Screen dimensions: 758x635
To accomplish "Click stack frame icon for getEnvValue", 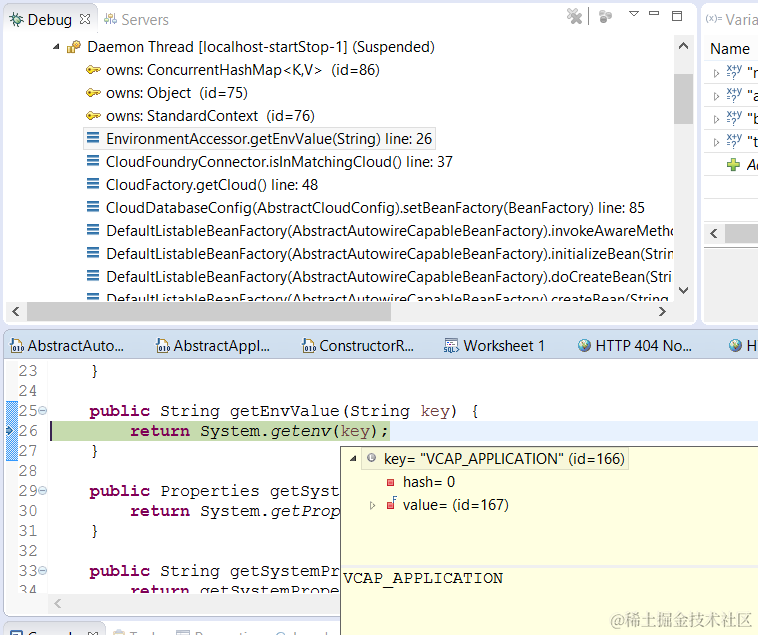I will 93,138.
